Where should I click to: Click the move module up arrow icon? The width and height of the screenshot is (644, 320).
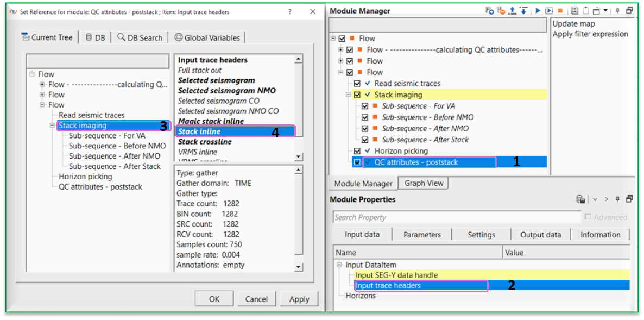512,10
